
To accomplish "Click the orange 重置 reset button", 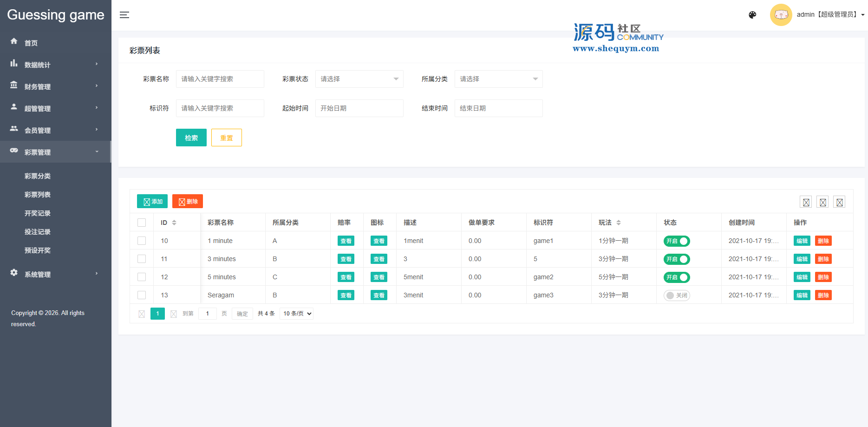I will click(x=227, y=138).
